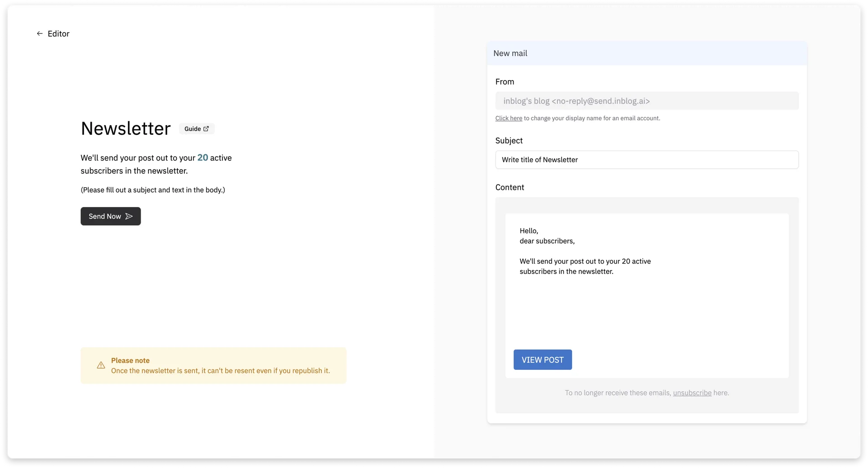
Task: Click the Newsletter page heading
Action: (x=126, y=128)
